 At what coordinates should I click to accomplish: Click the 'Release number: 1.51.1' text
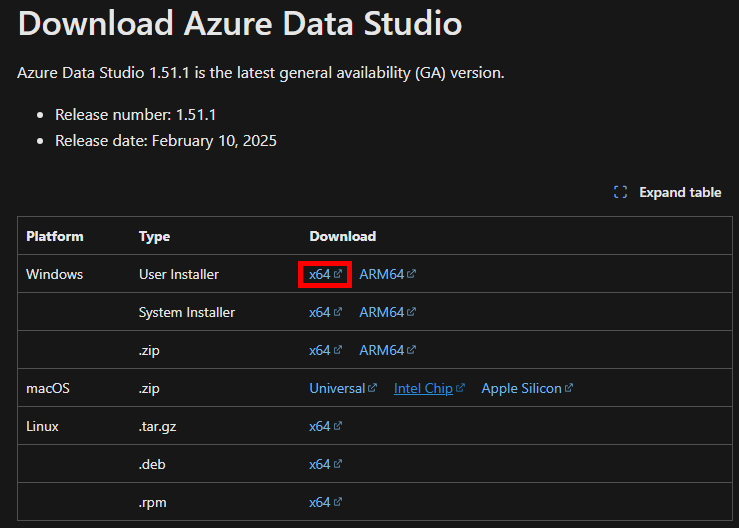point(135,115)
